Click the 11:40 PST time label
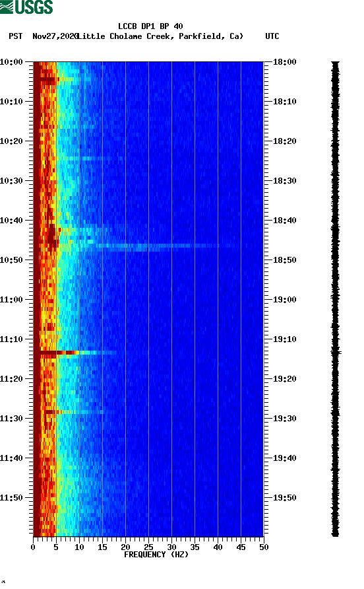This screenshot has height=589, width=364. [x=11, y=458]
